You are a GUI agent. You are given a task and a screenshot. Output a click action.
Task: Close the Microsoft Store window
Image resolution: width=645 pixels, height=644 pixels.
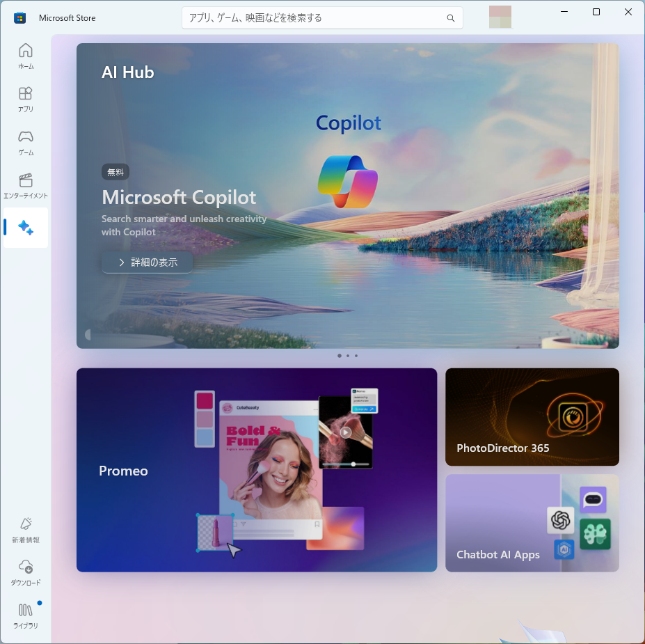(x=628, y=12)
